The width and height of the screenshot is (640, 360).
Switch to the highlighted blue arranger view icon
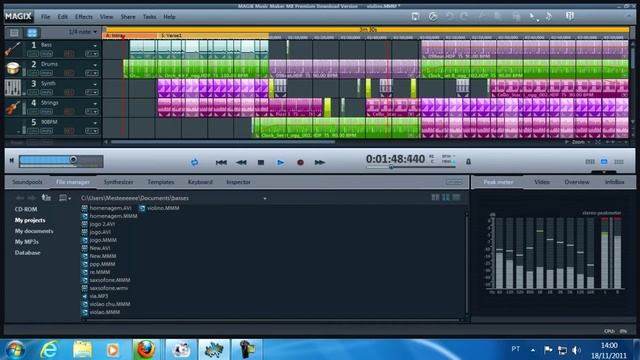pyautogui.click(x=32, y=32)
